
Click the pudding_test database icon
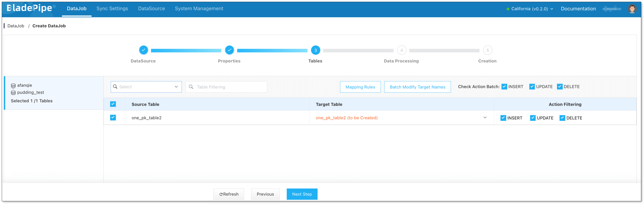tap(13, 93)
